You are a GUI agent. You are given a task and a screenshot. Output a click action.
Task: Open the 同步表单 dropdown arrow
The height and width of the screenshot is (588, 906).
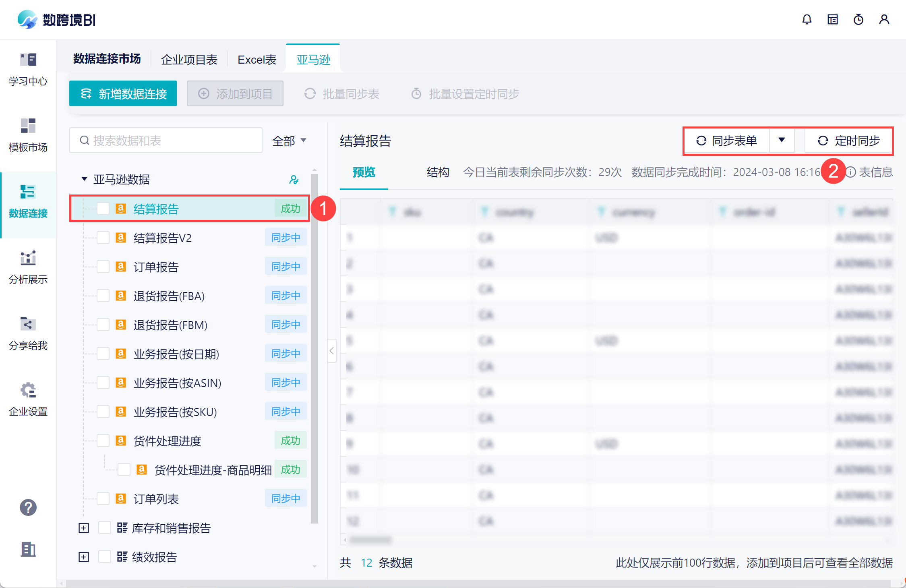point(782,140)
